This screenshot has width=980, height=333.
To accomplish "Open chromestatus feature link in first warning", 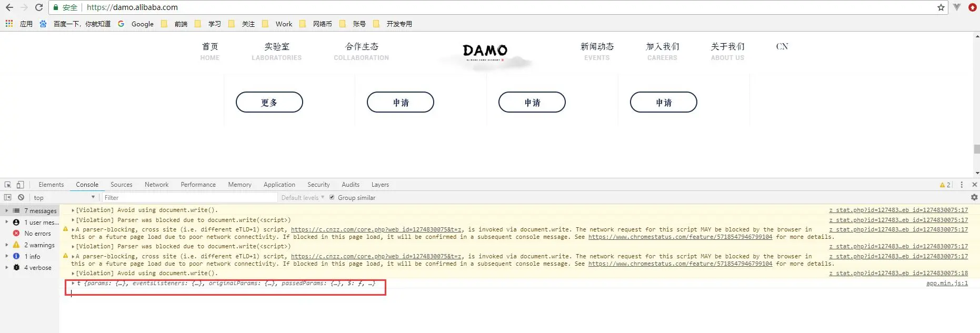I will [x=680, y=237].
